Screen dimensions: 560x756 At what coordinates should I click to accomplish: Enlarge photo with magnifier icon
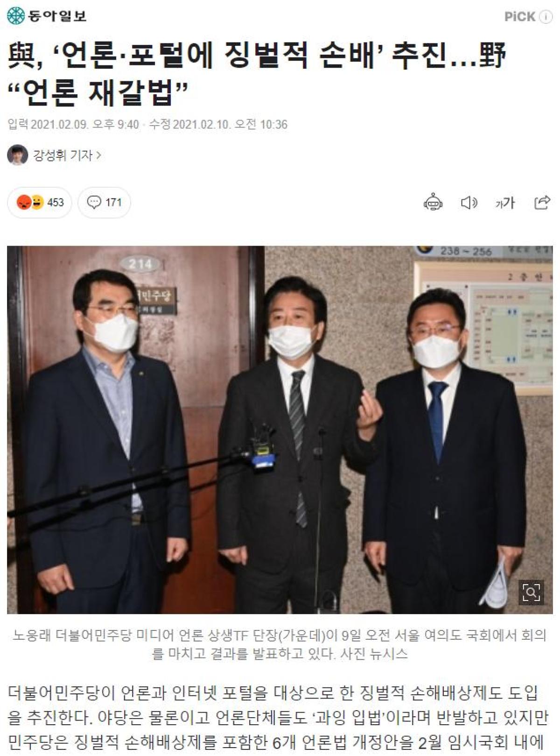531,593
